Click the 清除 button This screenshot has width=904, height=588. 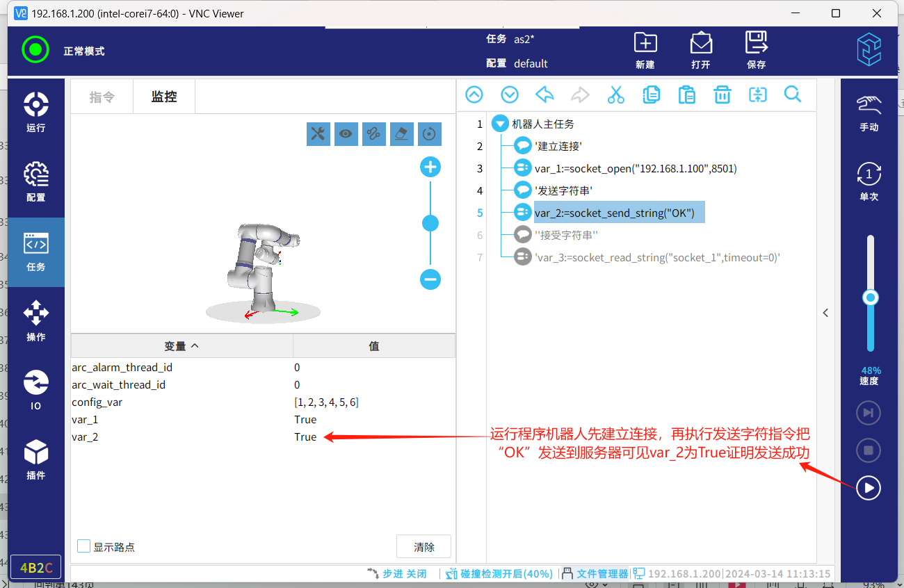(x=423, y=547)
